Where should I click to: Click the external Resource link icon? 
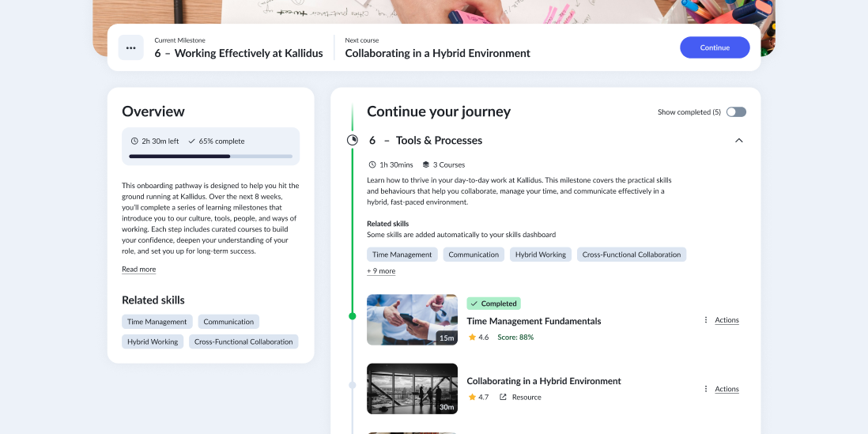pyautogui.click(x=503, y=397)
